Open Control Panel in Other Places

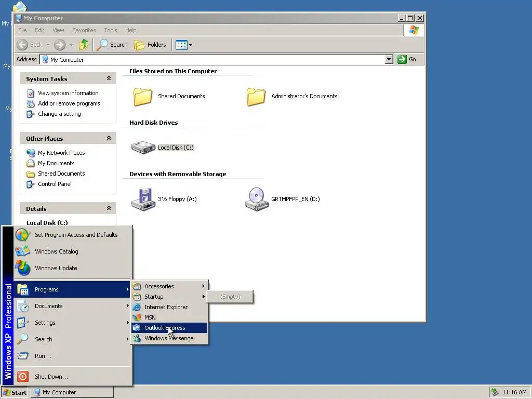coord(55,184)
